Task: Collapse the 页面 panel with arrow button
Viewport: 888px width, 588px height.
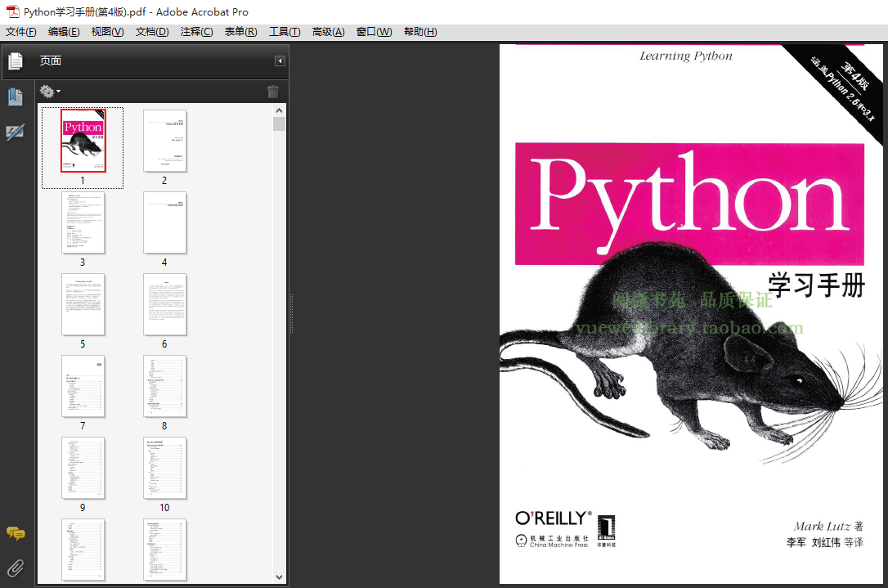Action: 280,61
